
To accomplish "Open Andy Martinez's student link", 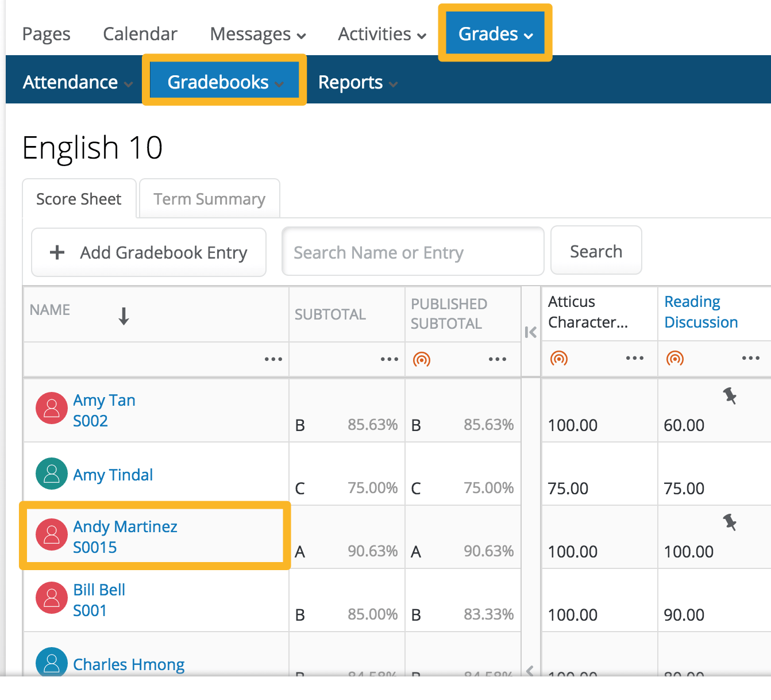I will pos(125,526).
